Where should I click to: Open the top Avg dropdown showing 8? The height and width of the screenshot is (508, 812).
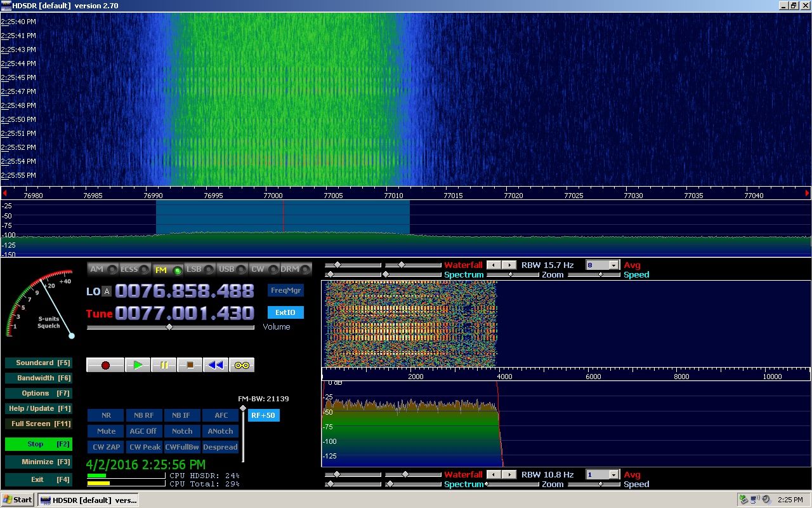614,265
